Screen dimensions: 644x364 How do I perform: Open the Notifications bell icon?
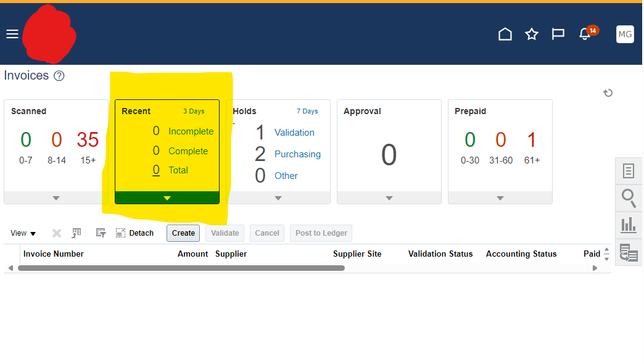(x=584, y=35)
